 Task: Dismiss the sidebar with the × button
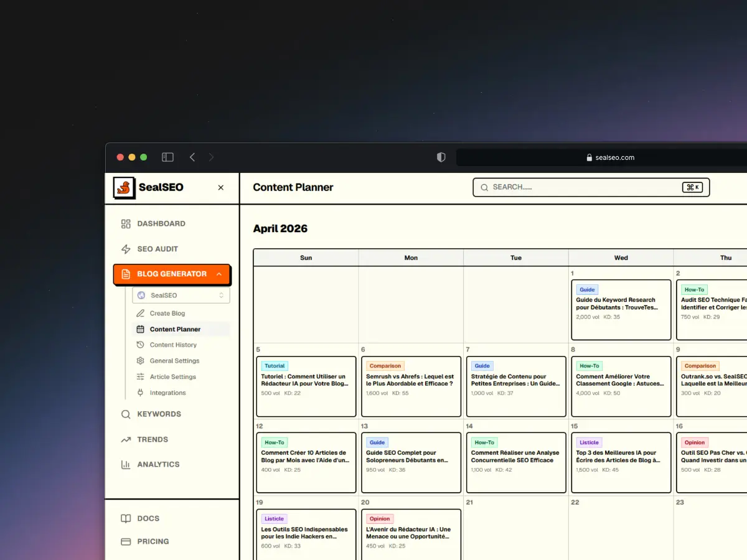click(220, 187)
